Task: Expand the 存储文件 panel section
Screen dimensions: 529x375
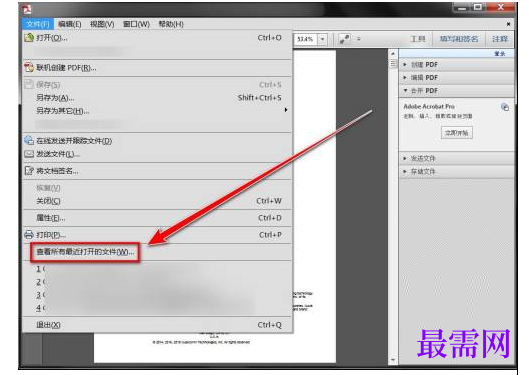Action: coord(457,172)
